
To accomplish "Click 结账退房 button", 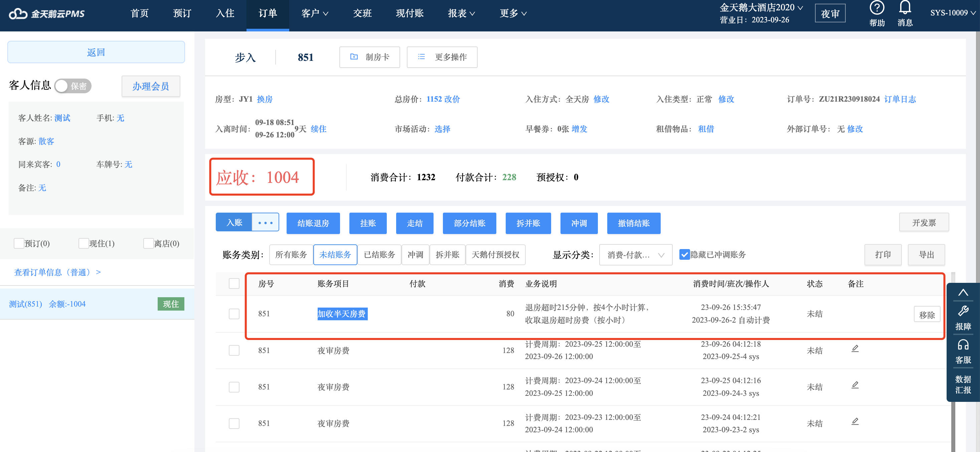I will click(313, 223).
